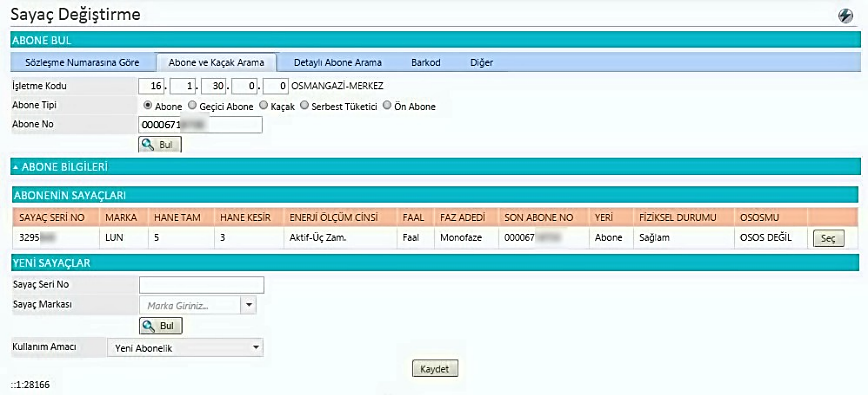Click the ::1:28166 status text
868x395 pixels.
(30, 384)
